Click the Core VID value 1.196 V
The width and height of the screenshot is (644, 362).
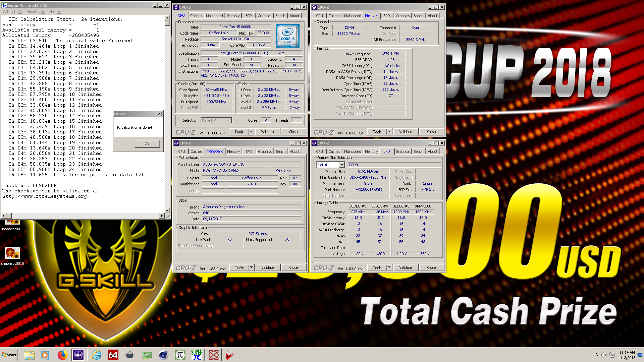tap(258, 45)
